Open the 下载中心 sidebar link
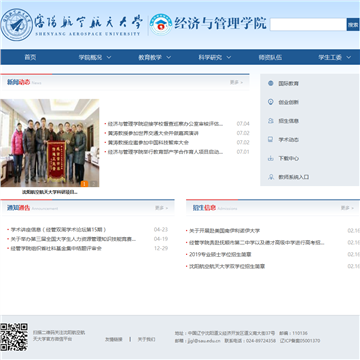 coord(289,158)
